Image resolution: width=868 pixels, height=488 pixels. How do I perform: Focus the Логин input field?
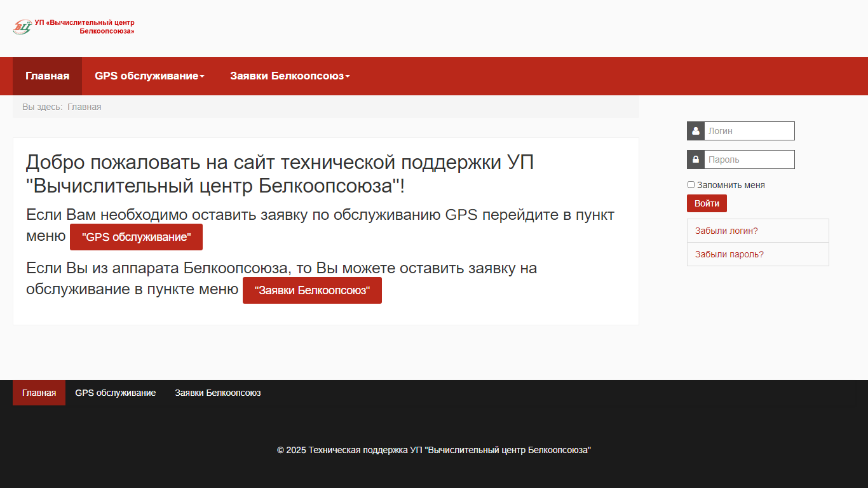tap(749, 131)
